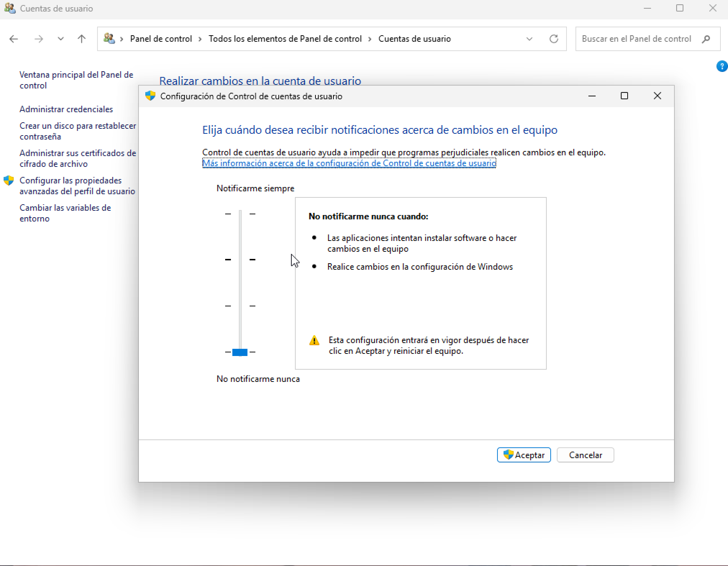Open 'Cambiar las variables de entorno' link

tap(65, 213)
